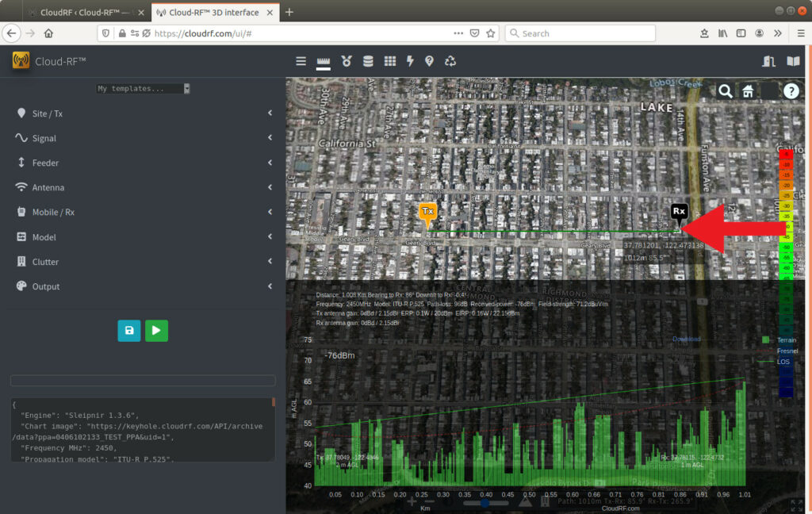Screen dimensions: 812x514
Task: Click the "Frequency MHz": 2450 line
Action: tap(69, 448)
